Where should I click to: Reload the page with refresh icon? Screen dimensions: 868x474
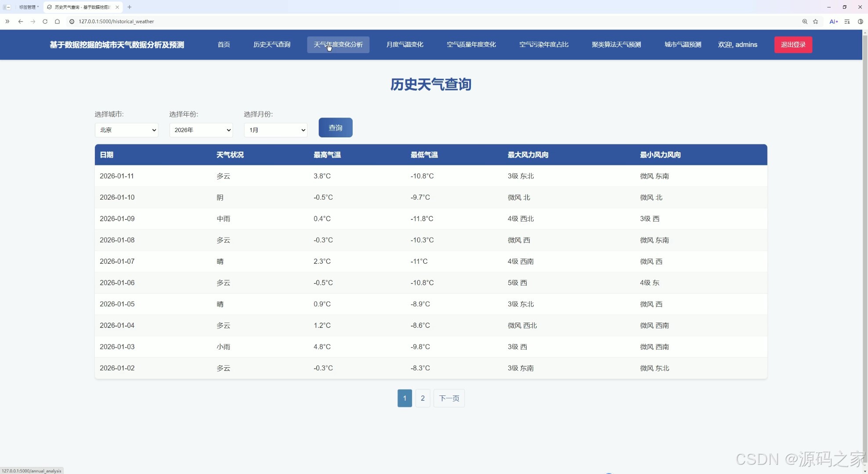click(45, 22)
